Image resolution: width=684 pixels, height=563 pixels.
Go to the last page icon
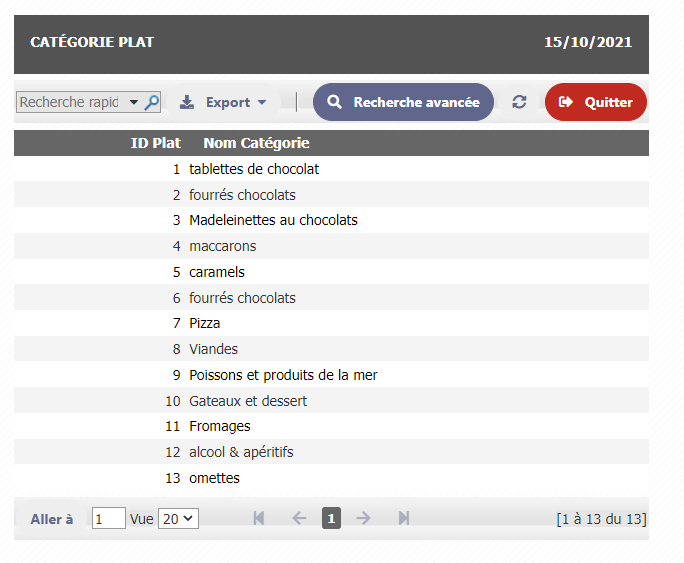[x=404, y=518]
